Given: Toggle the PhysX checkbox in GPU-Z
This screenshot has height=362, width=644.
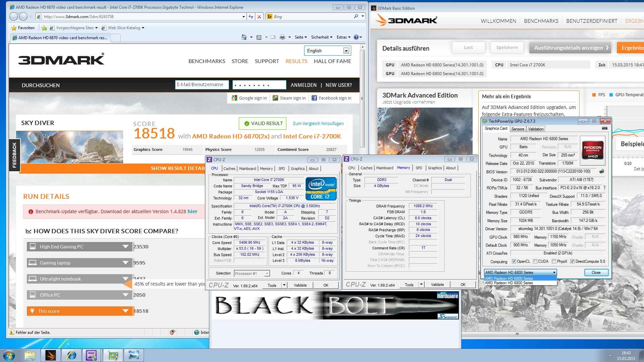Looking at the screenshot, I should pos(554,261).
